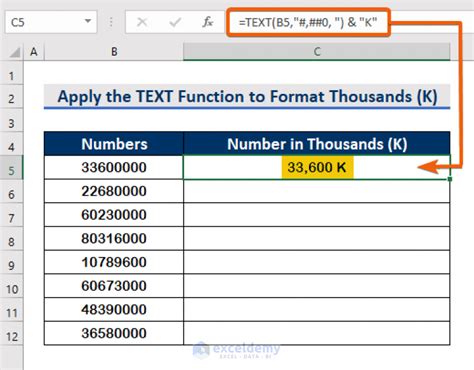
Task: Click the cell containing 48390000
Action: [114, 309]
